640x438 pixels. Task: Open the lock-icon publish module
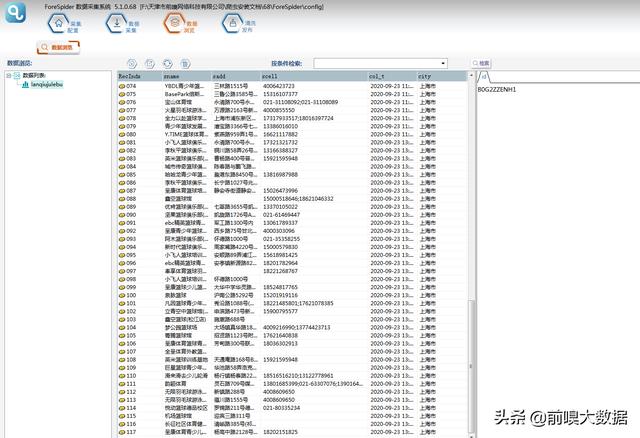pyautogui.click(x=239, y=24)
